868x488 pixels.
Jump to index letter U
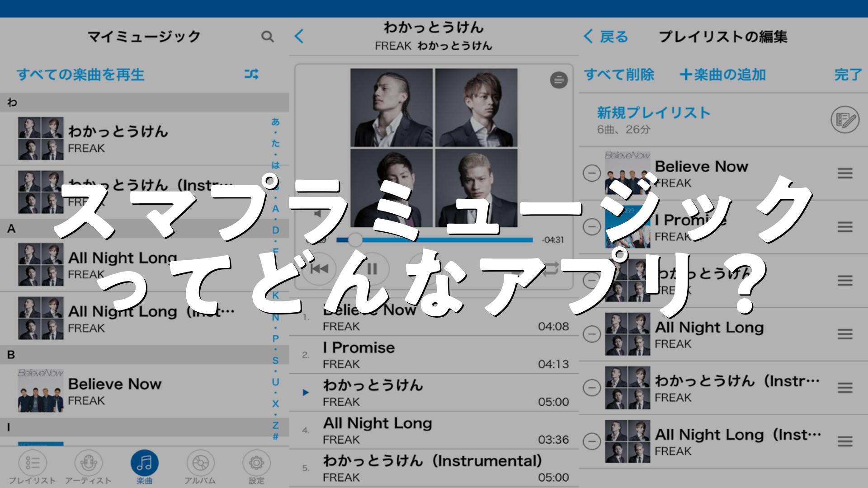pyautogui.click(x=275, y=382)
